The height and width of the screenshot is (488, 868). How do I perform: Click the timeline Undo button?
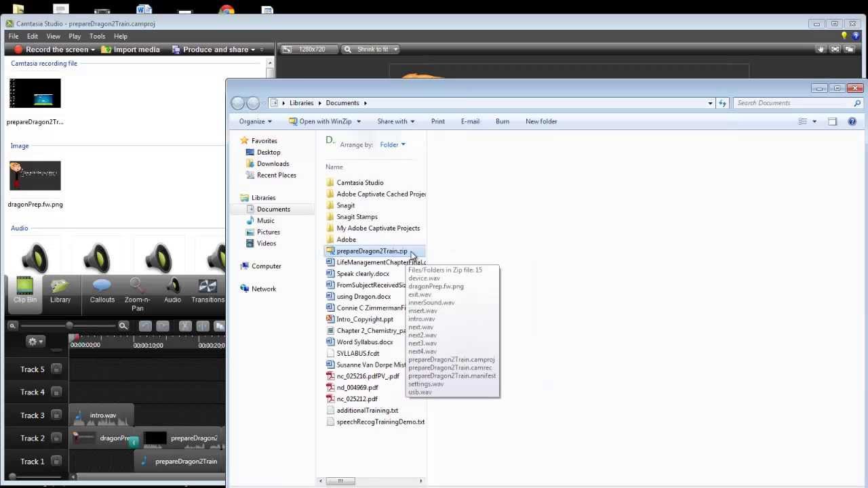(145, 326)
